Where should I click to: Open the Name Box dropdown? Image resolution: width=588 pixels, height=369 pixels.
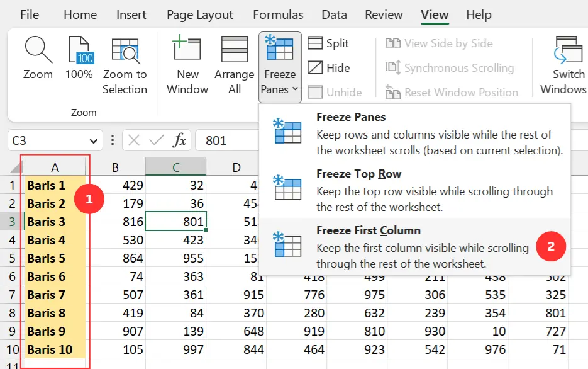pyautogui.click(x=95, y=140)
